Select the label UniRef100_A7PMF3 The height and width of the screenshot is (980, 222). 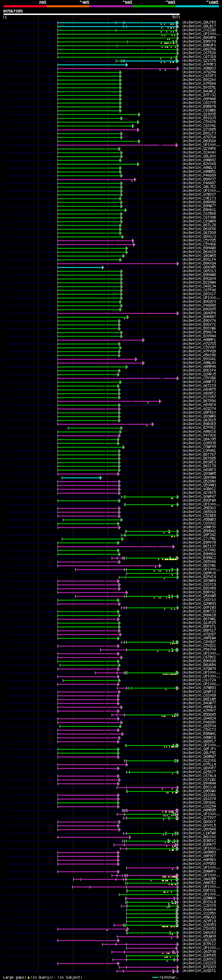pyautogui.click(x=199, y=65)
